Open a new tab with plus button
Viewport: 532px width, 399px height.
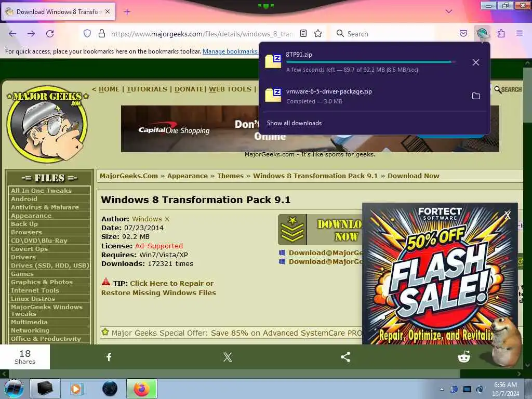click(127, 12)
